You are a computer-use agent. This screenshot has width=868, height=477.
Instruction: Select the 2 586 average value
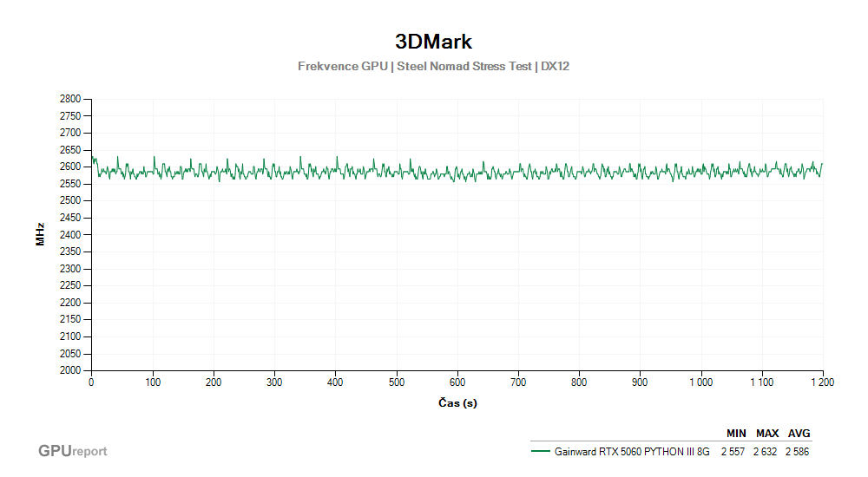point(799,451)
